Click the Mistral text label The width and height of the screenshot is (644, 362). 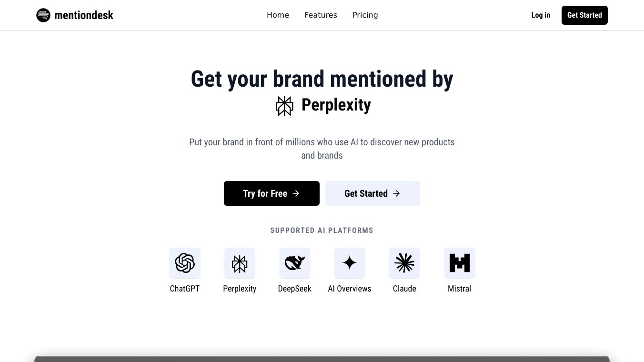[x=459, y=289]
